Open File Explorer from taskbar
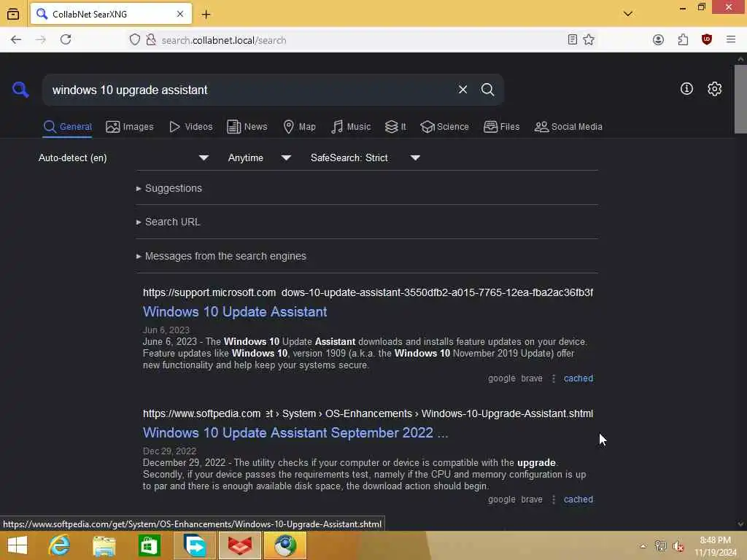This screenshot has width=747, height=560. 104,545
